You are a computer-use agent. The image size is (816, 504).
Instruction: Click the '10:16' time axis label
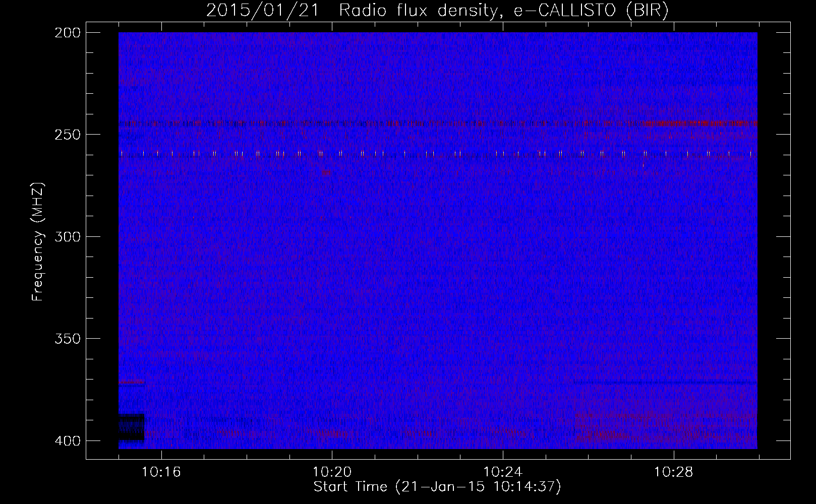tap(161, 472)
